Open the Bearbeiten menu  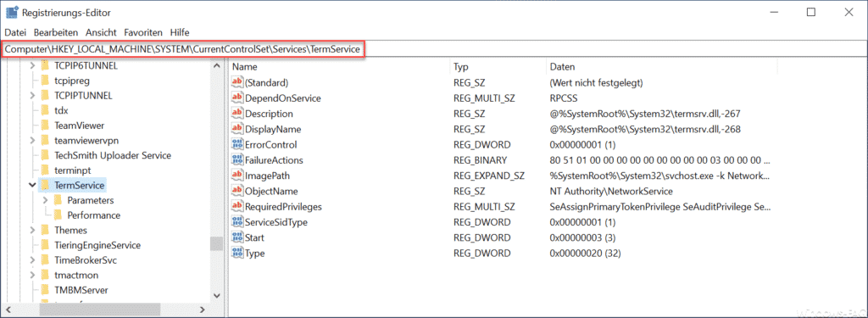click(x=56, y=32)
